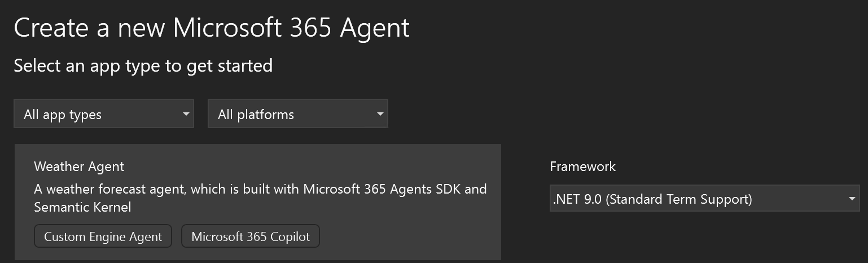
Task: Click the arrow beside .NET 9.0 selection
Action: point(851,199)
